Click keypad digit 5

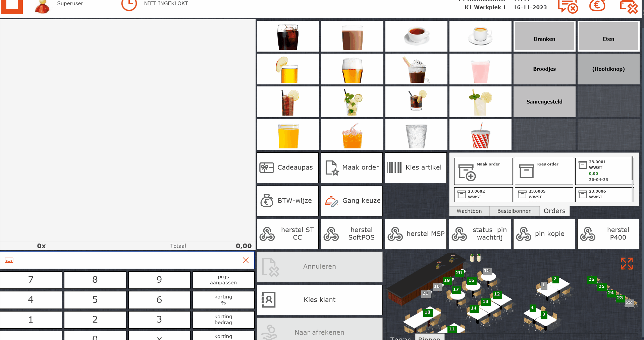pos(95,300)
